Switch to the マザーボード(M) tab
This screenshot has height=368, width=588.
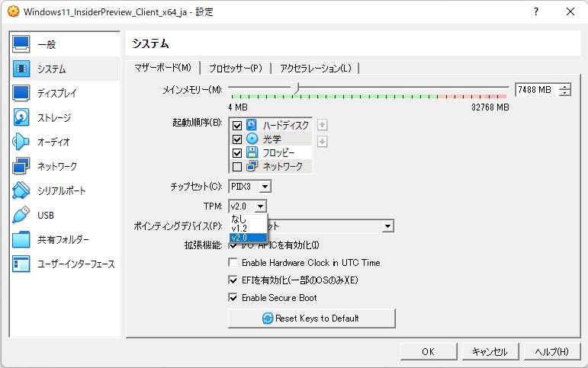(162, 68)
